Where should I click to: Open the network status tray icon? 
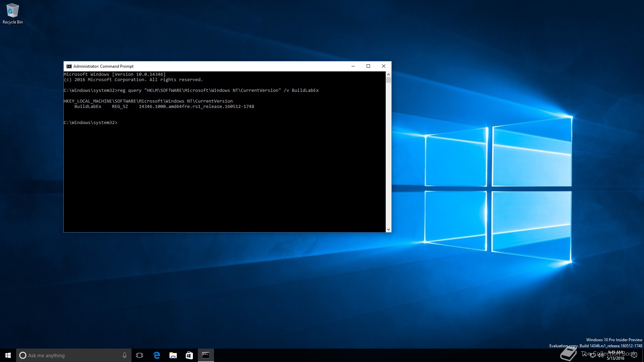point(593,355)
